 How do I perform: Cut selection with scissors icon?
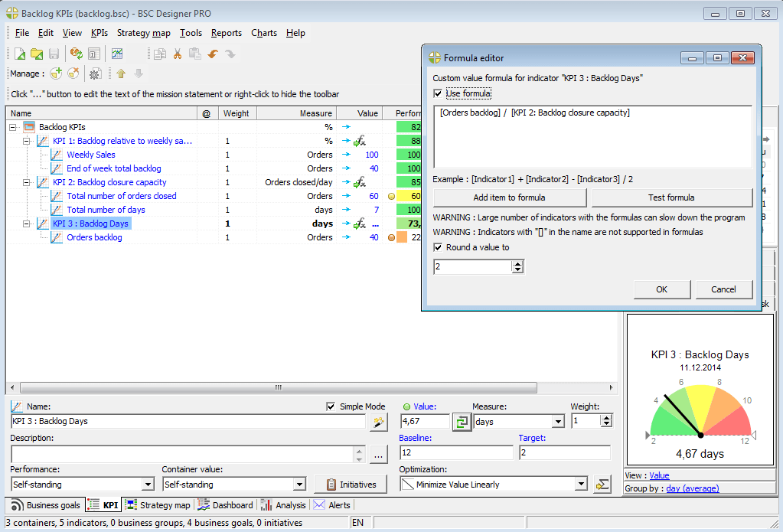pos(178,54)
